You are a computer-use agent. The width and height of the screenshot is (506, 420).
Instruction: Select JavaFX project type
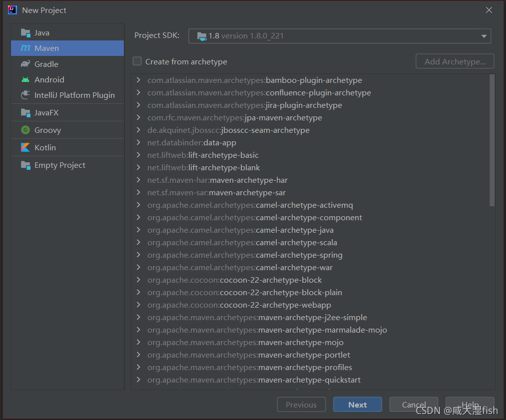click(67, 112)
